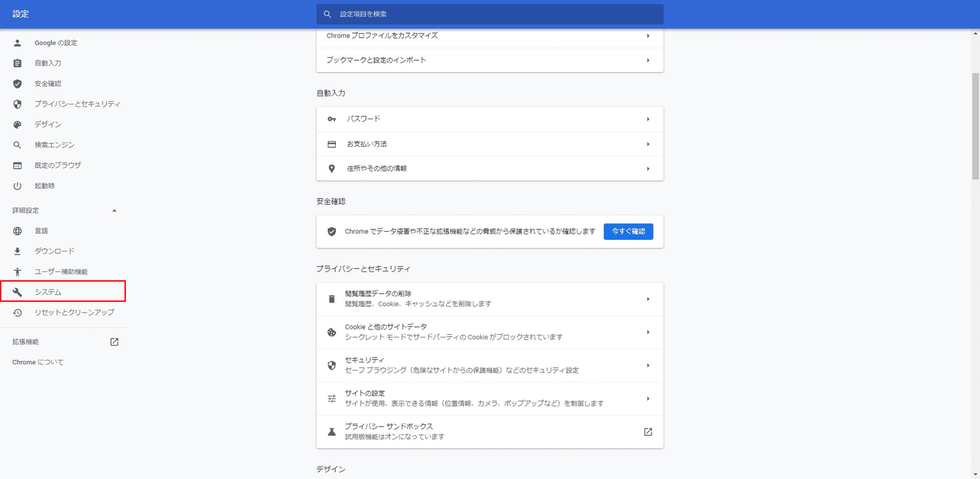Click the shield icon beside プライバシーとセキュリティ in sidebar
This screenshot has width=980, height=479.
point(17,104)
